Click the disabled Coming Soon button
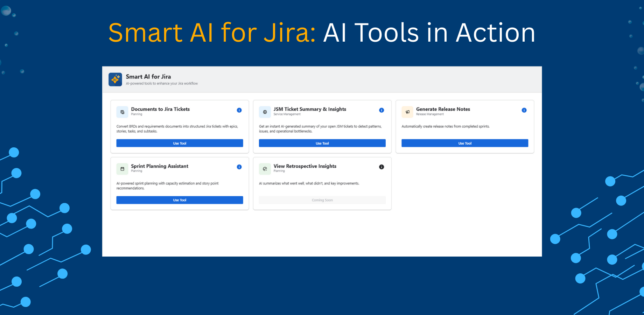The width and height of the screenshot is (644, 315). click(x=322, y=200)
